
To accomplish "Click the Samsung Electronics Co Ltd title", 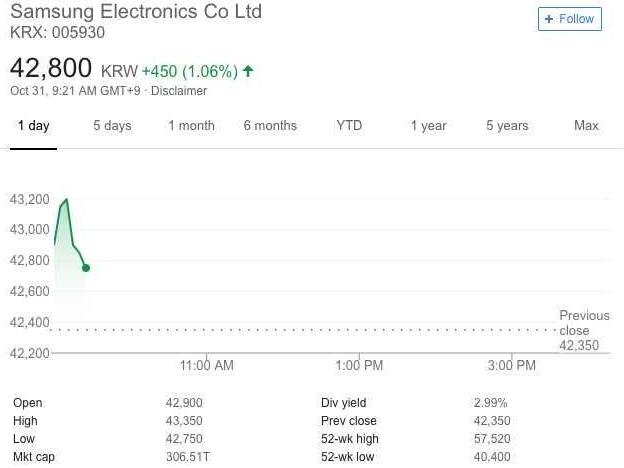I will coord(136,12).
